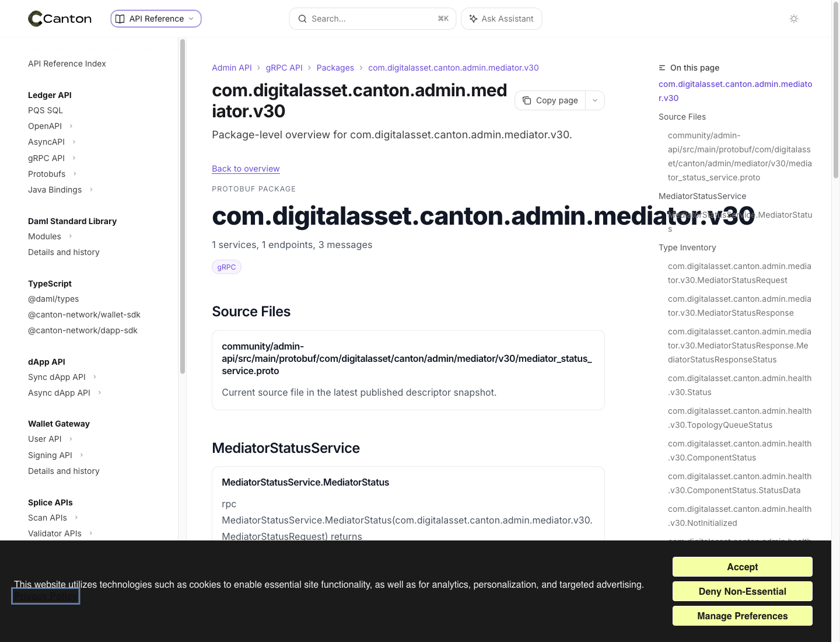
Task: Click the Copy page button
Action: coord(550,100)
